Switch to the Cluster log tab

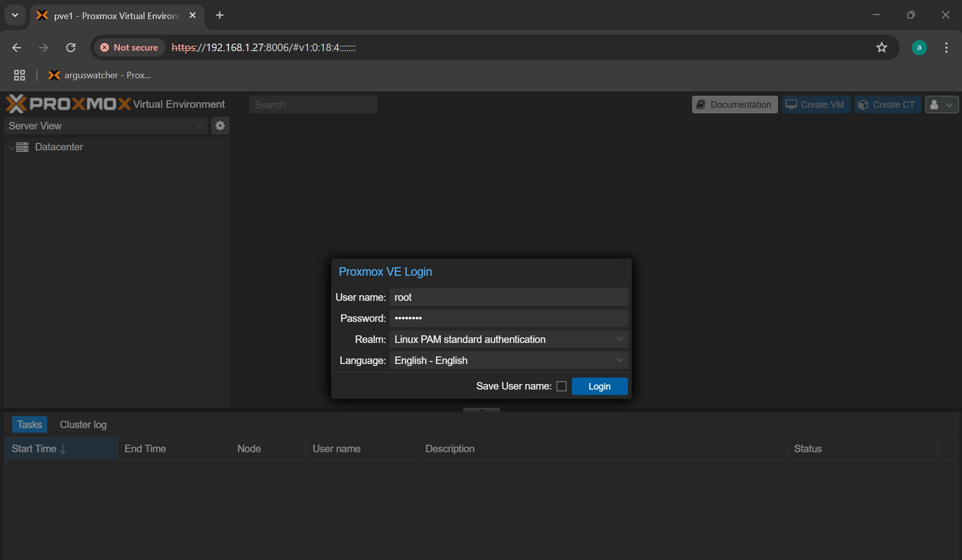pos(83,425)
